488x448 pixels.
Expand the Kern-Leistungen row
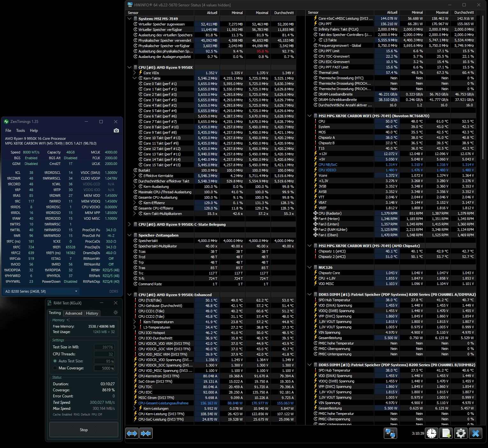point(135,409)
